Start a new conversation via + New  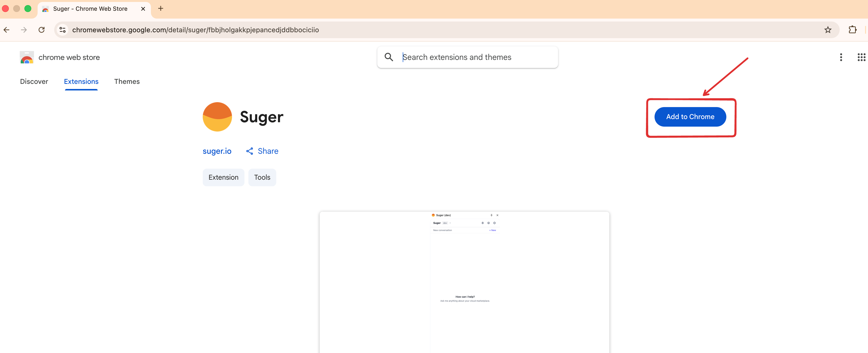click(x=493, y=230)
